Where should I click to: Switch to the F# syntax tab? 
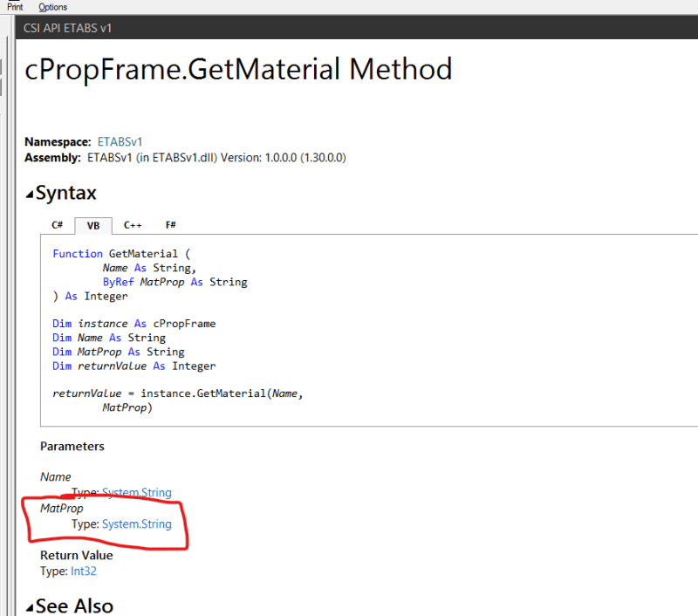170,225
